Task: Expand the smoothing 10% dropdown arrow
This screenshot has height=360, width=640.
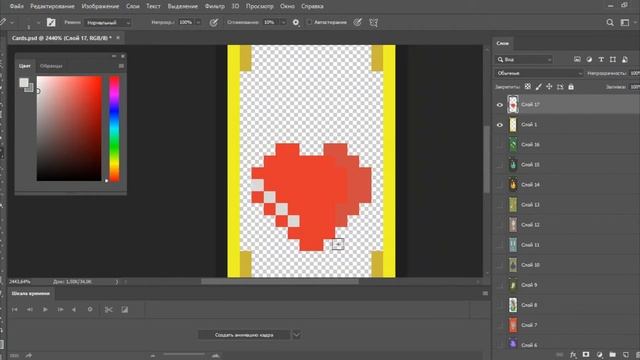Action: 283,22
